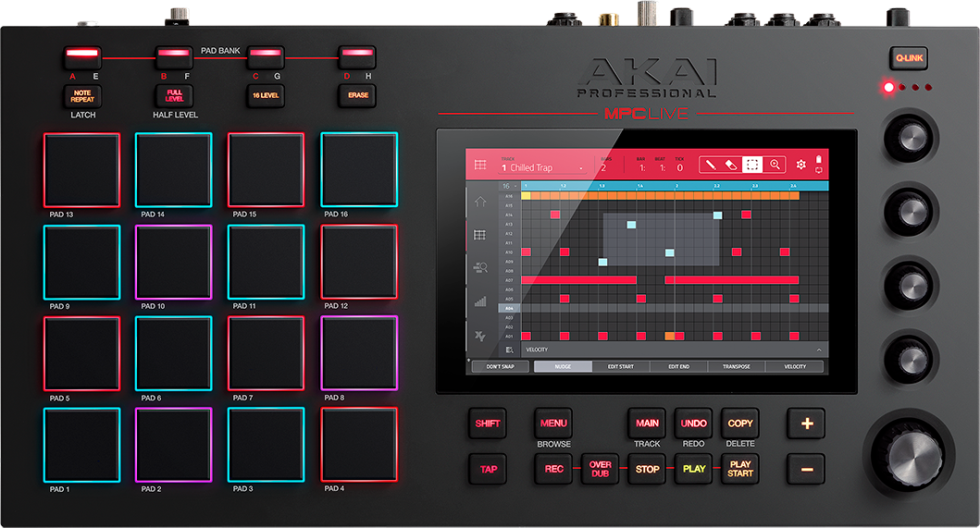Select the Transpose tab
This screenshot has height=528, width=980.
click(x=737, y=366)
